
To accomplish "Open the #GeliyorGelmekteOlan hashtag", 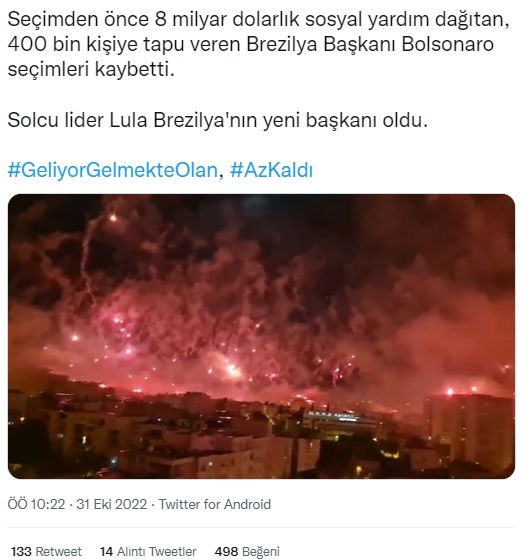I will [x=113, y=170].
